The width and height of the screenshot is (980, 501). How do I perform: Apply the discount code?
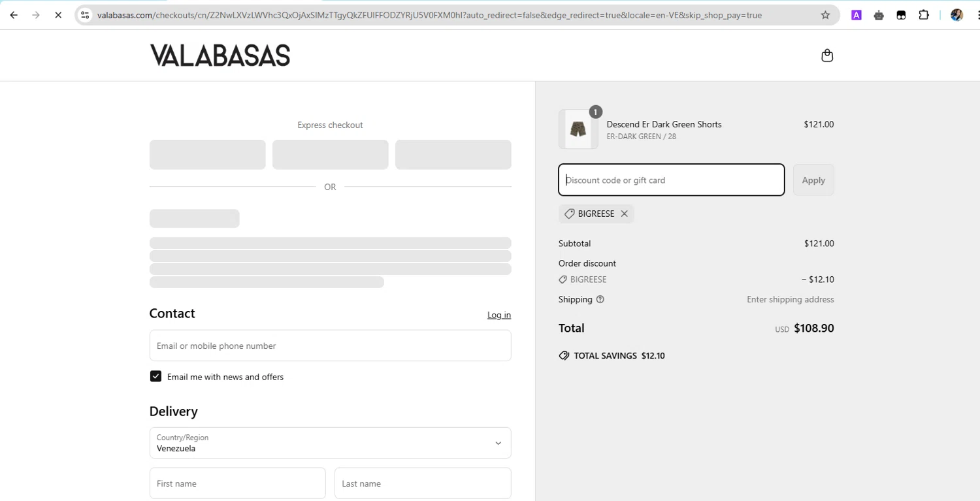[x=813, y=180]
